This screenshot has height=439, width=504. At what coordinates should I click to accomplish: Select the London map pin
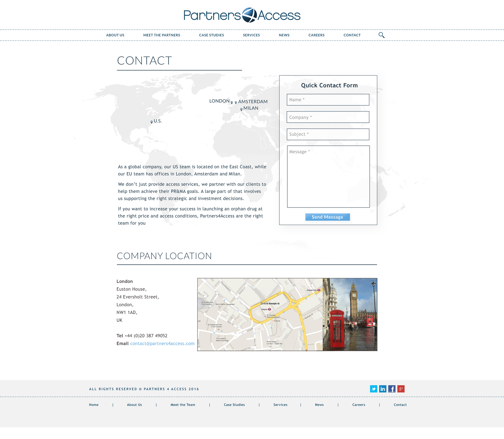(x=232, y=102)
